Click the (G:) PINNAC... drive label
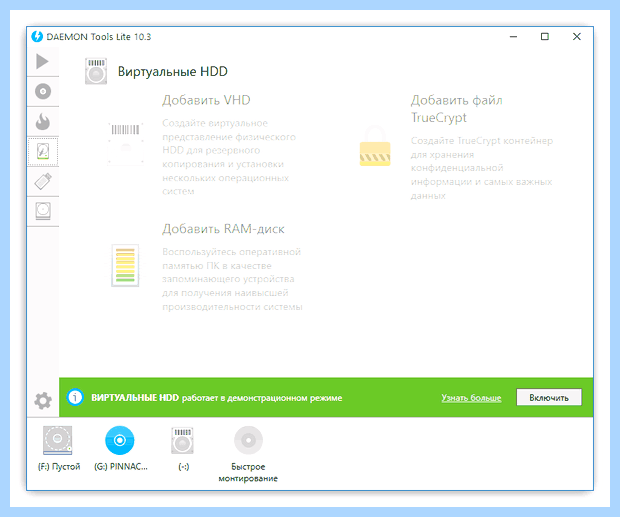 pyautogui.click(x=121, y=466)
